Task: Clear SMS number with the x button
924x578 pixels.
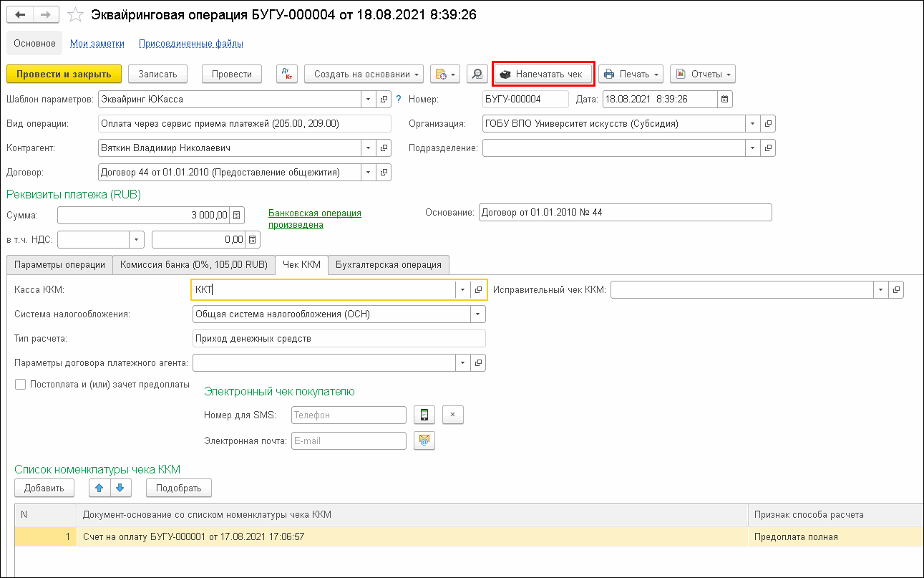Action: coord(453,415)
